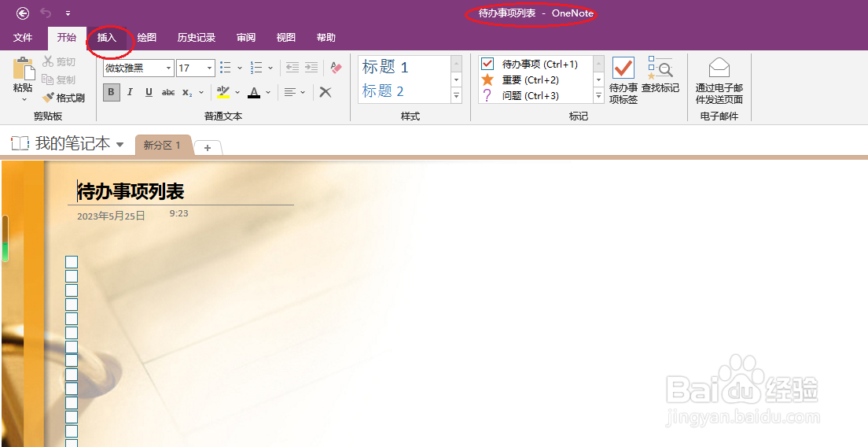The width and height of the screenshot is (868, 447).
Task: Click the page title 待办事项列表
Action: tap(131, 192)
